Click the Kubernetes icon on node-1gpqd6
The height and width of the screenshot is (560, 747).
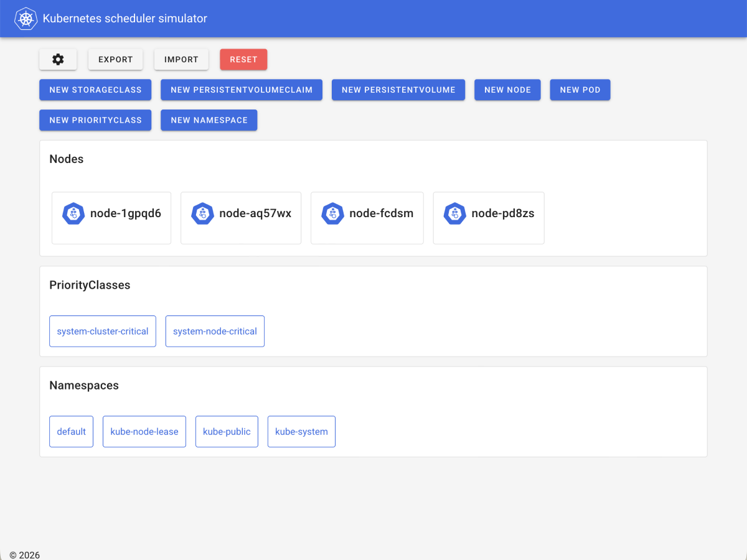tap(73, 213)
